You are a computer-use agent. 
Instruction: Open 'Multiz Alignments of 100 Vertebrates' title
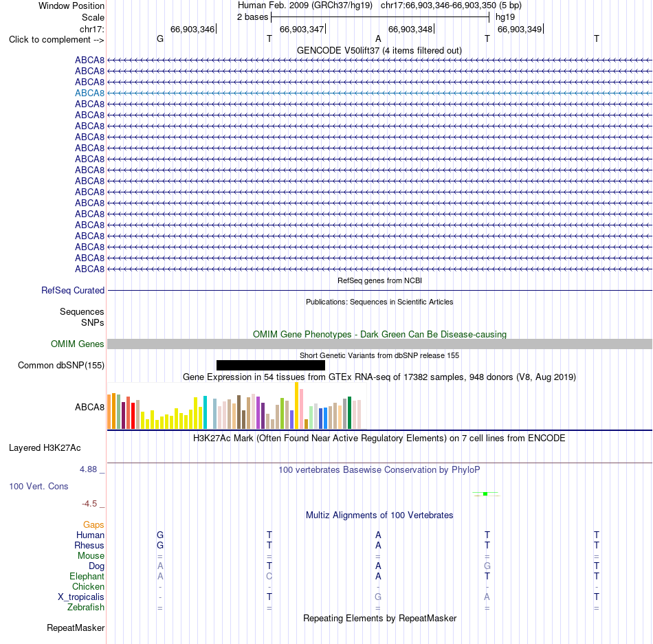click(379, 515)
